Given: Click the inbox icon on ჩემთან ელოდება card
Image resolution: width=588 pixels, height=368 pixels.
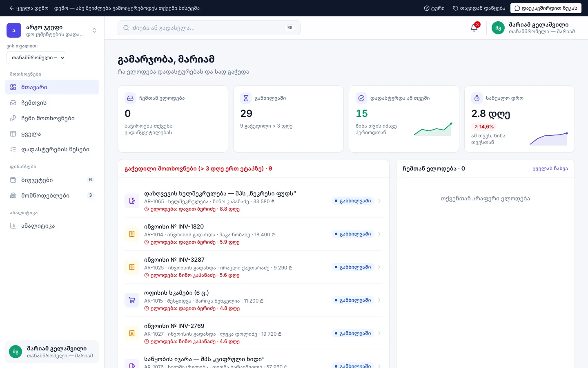Looking at the screenshot, I should pyautogui.click(x=130, y=98).
